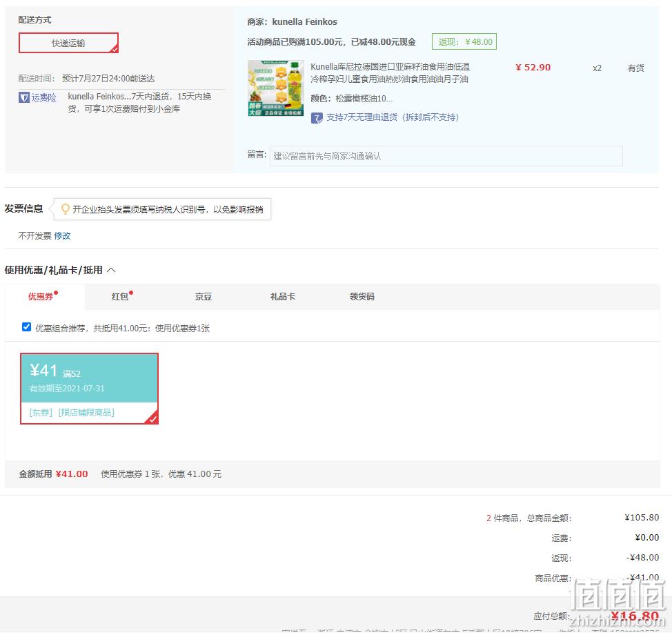Viewport: 672px width, 633px height.
Task: Open the Kunella亚麻籽油 product title link
Action: coord(390,73)
